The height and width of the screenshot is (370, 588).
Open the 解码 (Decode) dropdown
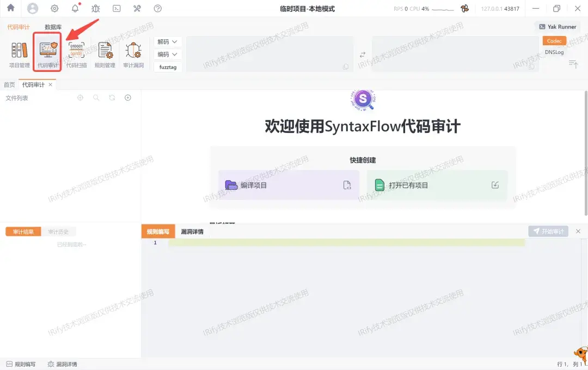(167, 41)
